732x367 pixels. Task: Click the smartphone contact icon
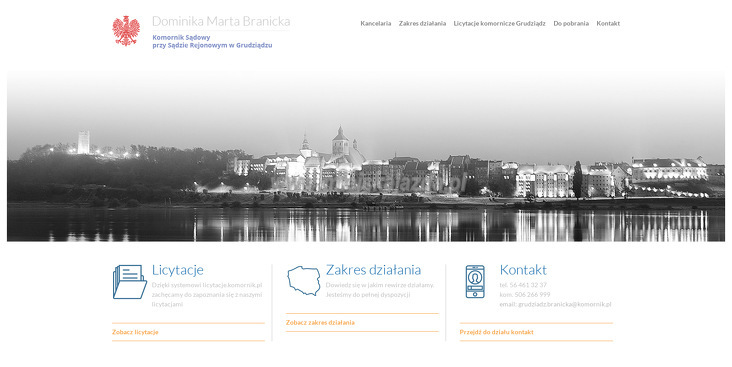click(x=475, y=282)
